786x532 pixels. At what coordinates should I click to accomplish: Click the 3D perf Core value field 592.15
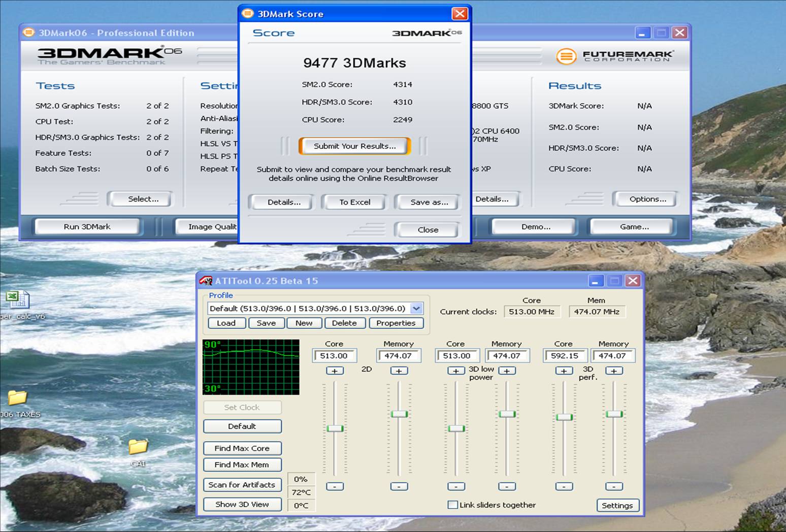(x=564, y=356)
